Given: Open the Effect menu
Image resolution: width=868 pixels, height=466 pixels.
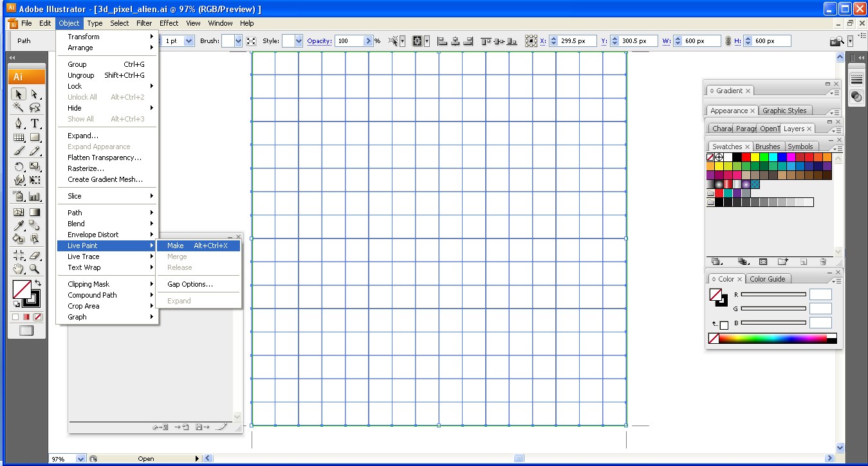Looking at the screenshot, I should click(169, 23).
